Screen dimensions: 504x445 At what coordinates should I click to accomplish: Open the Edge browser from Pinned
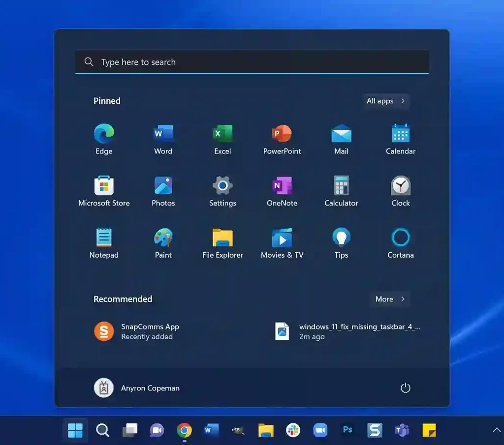tap(104, 139)
